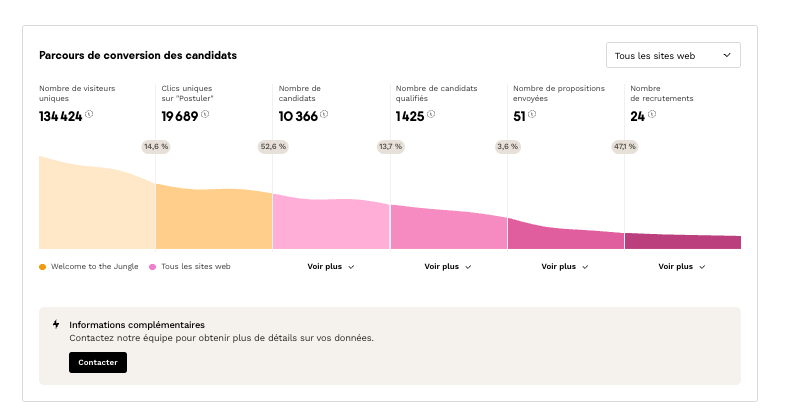Expand "Voir plus" under candidats qualifiés
The image size is (795, 416).
[448, 267]
